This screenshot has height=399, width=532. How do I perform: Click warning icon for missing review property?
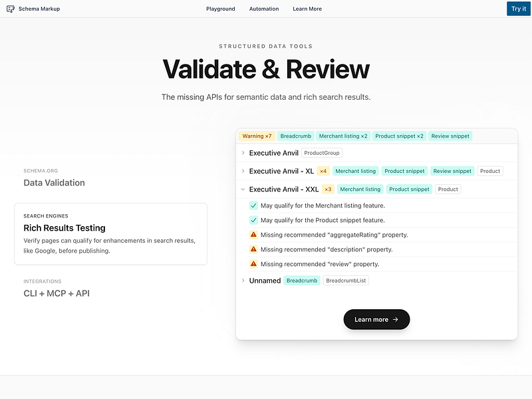253,263
